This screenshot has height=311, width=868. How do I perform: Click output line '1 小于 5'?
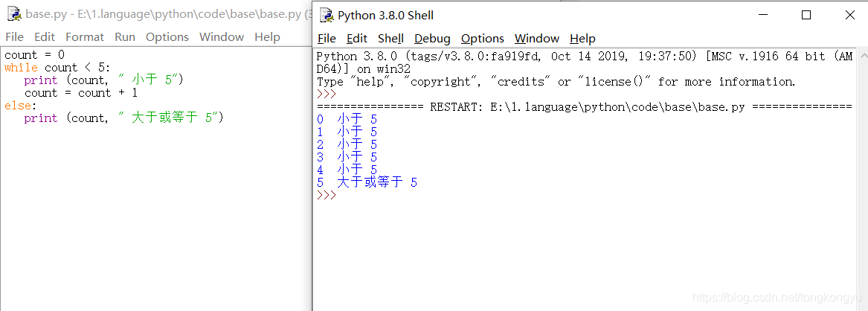[x=347, y=132]
